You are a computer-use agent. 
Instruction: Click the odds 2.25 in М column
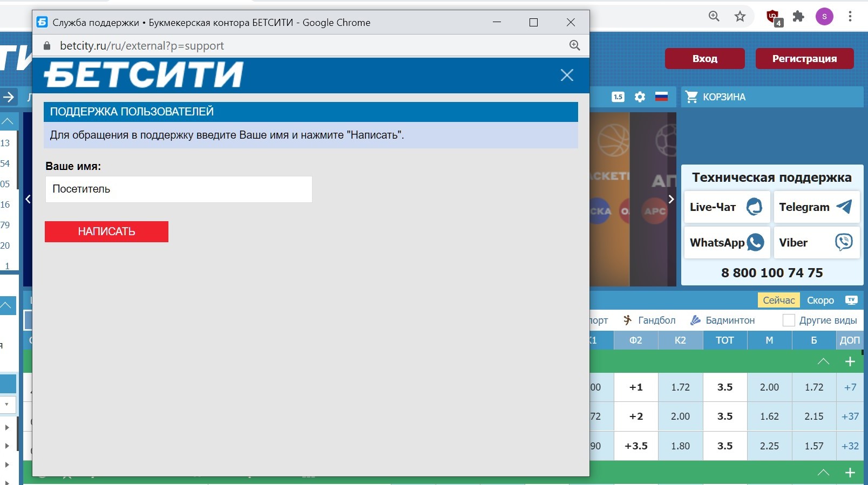(769, 446)
